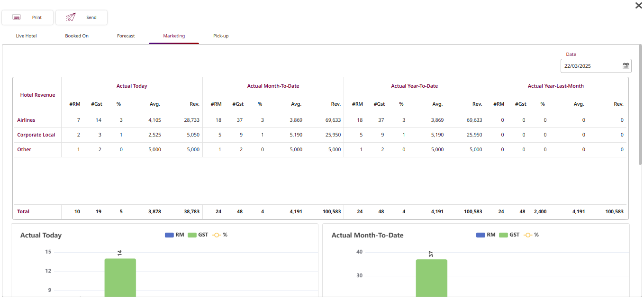Click the Send button label

pos(91,18)
